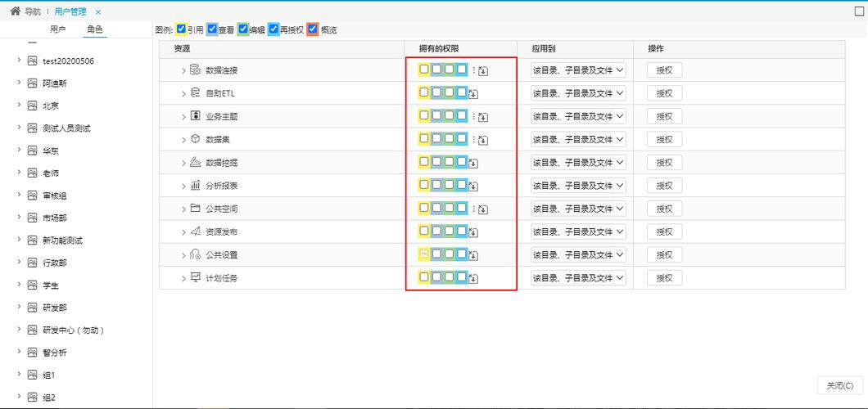Select the 用户管理 page tab
The image size is (868, 409).
[70, 11]
